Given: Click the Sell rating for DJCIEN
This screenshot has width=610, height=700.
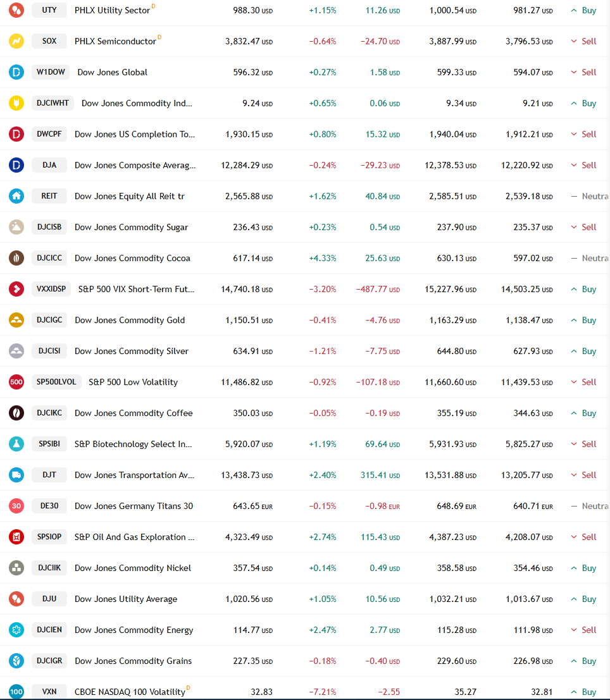Looking at the screenshot, I should pos(583,630).
